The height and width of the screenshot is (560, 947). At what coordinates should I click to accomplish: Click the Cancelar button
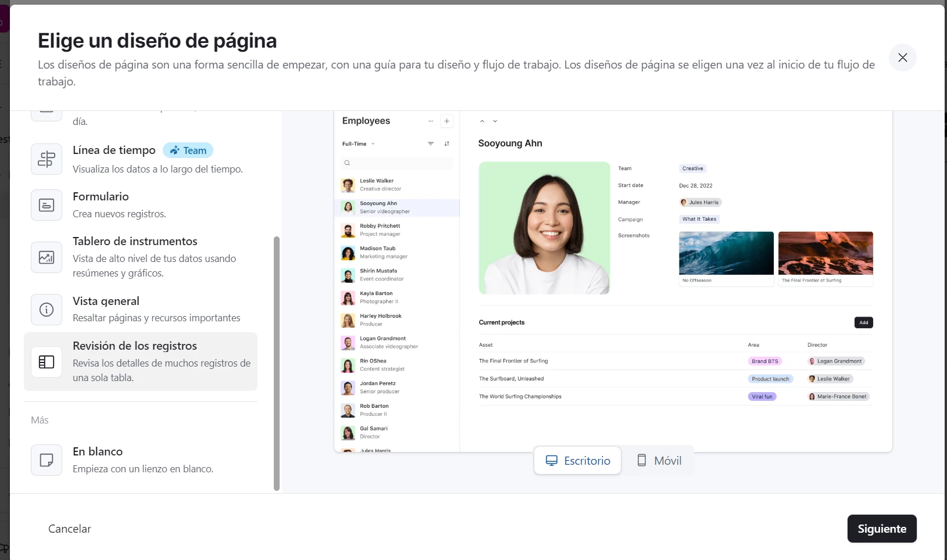[70, 529]
